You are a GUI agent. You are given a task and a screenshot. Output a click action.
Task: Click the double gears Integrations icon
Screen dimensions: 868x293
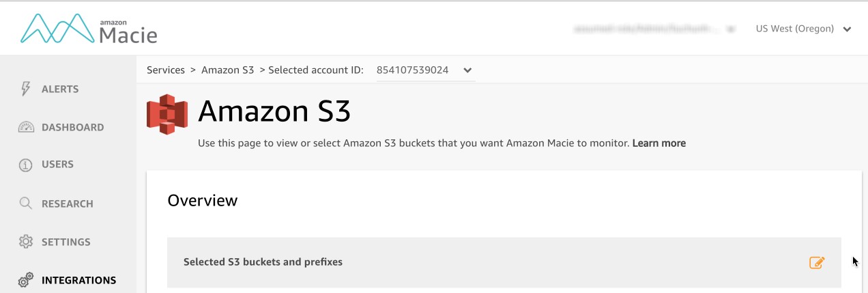pyautogui.click(x=26, y=280)
